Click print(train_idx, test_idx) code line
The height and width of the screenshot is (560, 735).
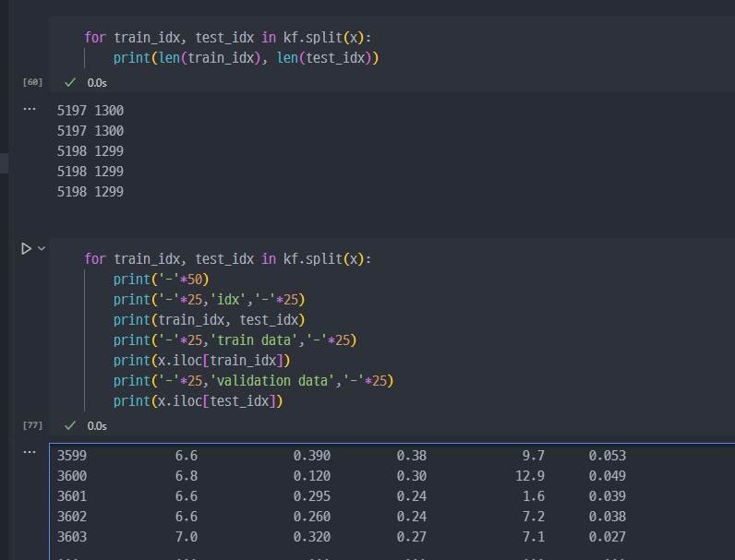(209, 320)
